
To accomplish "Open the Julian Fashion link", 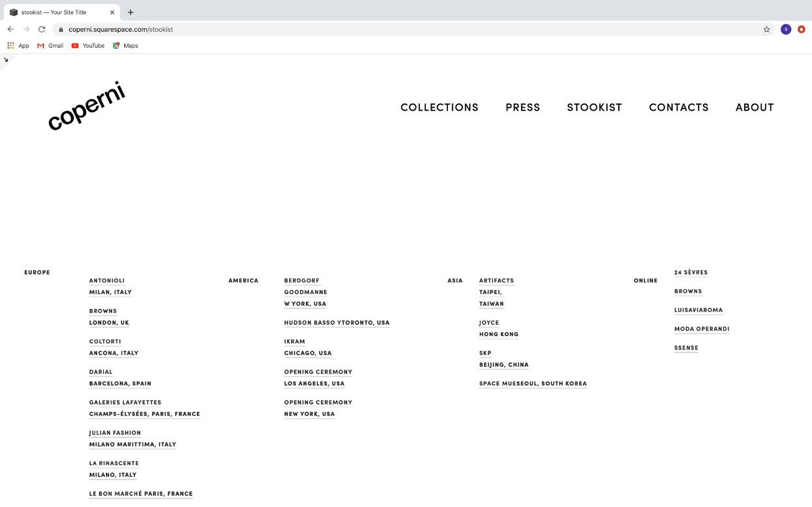I will coord(115,433).
